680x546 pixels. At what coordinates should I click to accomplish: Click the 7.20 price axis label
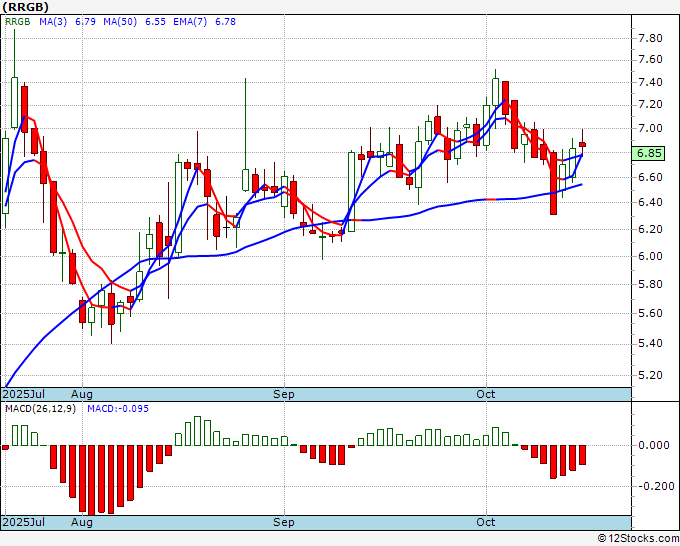tap(651, 105)
